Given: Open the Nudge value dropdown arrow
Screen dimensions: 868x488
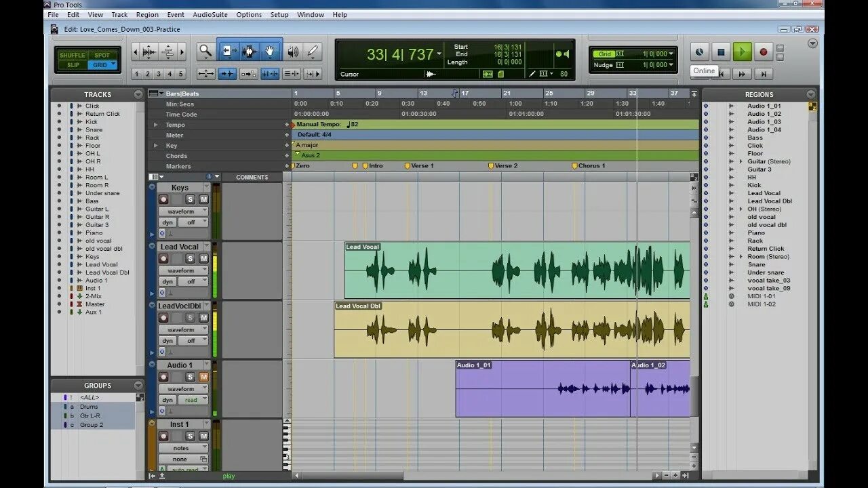Looking at the screenshot, I should pos(671,65).
